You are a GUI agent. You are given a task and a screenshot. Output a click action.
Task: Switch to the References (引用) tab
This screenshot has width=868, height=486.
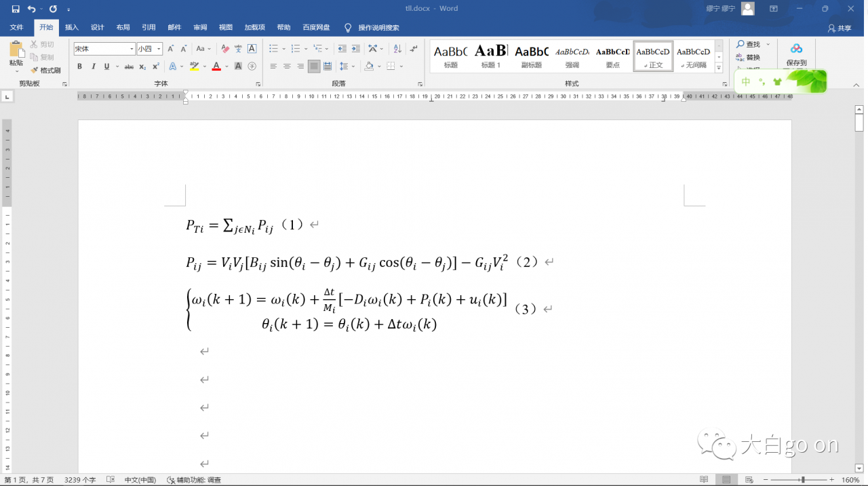pyautogui.click(x=149, y=28)
